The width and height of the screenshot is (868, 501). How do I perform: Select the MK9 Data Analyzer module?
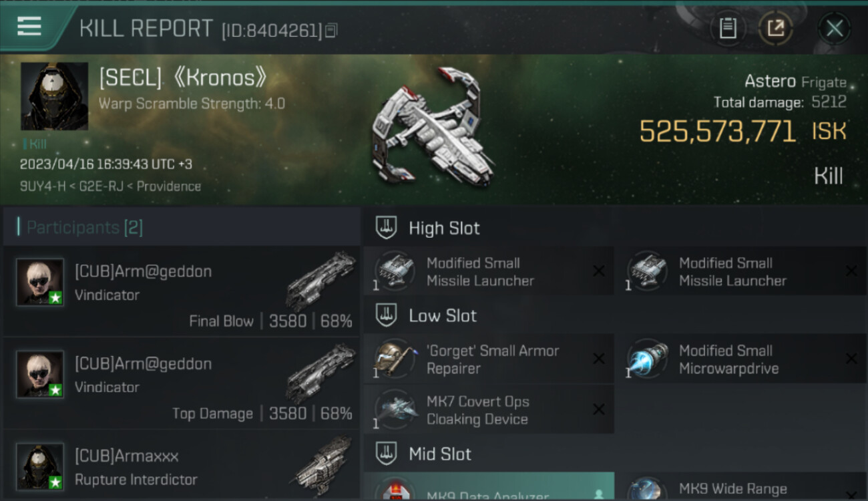point(489,487)
